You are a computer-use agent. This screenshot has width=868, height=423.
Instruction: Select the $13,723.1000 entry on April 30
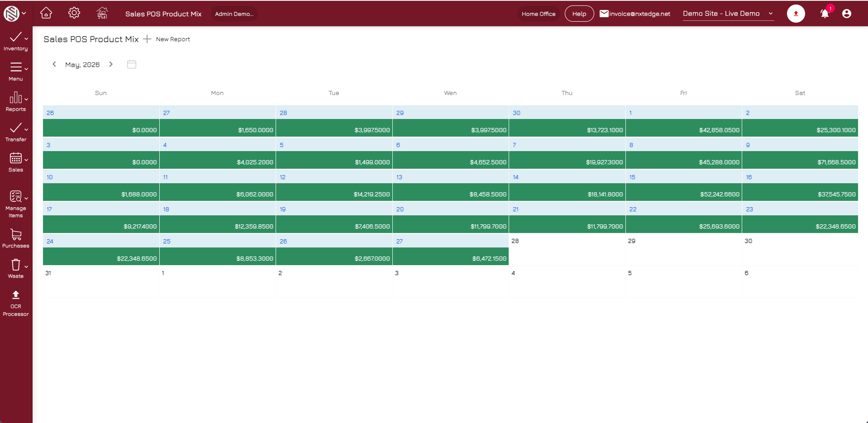coord(567,128)
